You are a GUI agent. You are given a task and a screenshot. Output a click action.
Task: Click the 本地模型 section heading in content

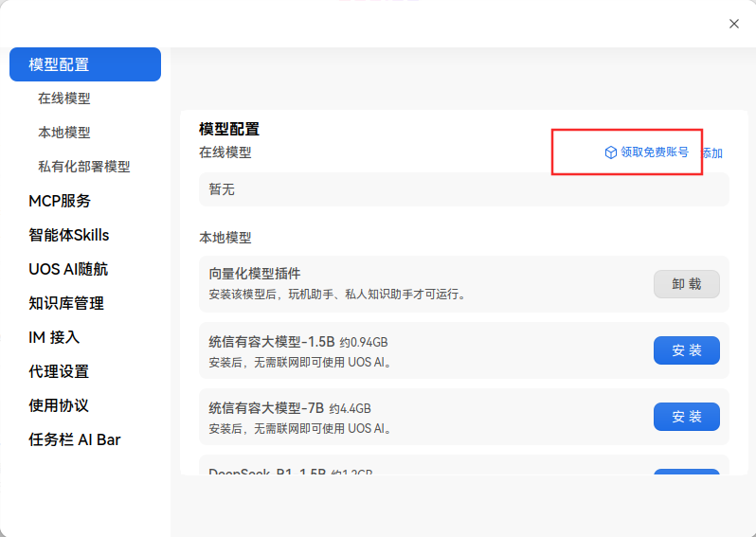point(225,238)
